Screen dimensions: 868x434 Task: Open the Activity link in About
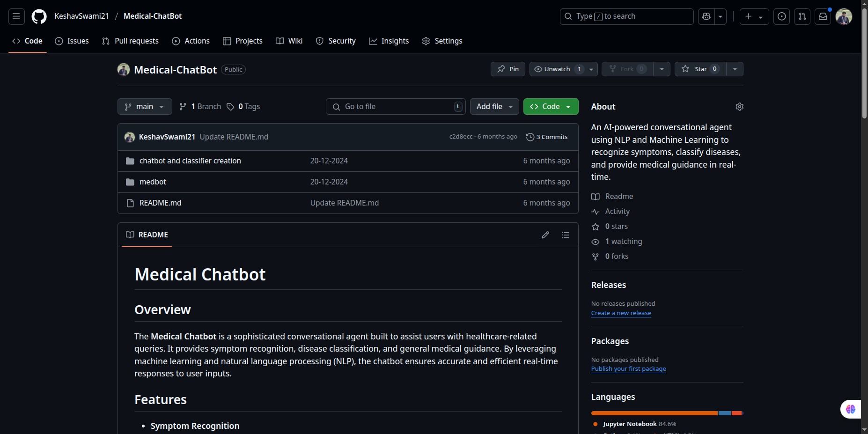[611, 212]
